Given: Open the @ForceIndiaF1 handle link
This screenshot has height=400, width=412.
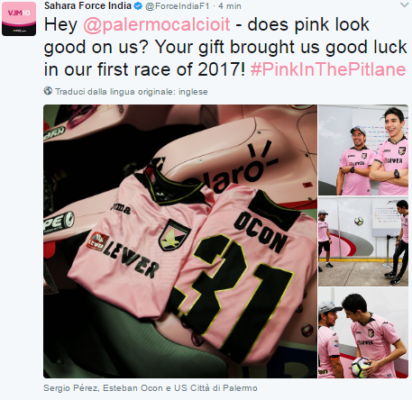Looking at the screenshot, I should (177, 6).
